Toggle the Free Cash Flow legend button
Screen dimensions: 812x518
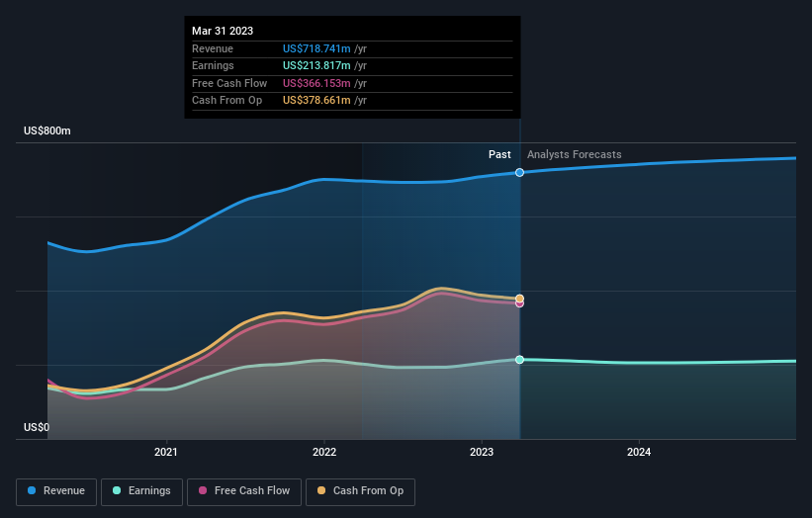(244, 491)
